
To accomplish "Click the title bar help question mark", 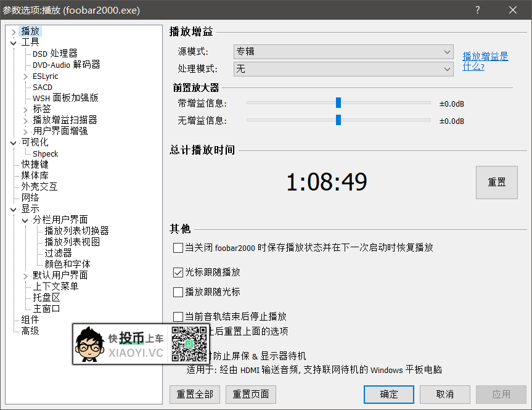I will point(478,10).
